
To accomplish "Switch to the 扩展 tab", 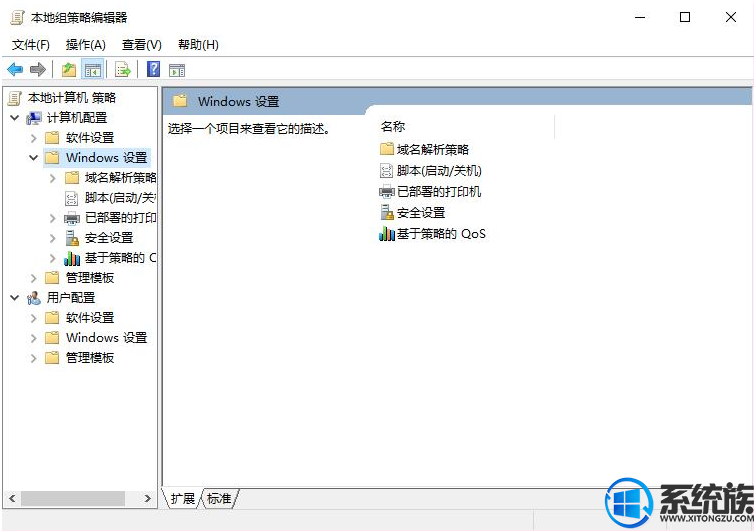I will tap(183, 499).
